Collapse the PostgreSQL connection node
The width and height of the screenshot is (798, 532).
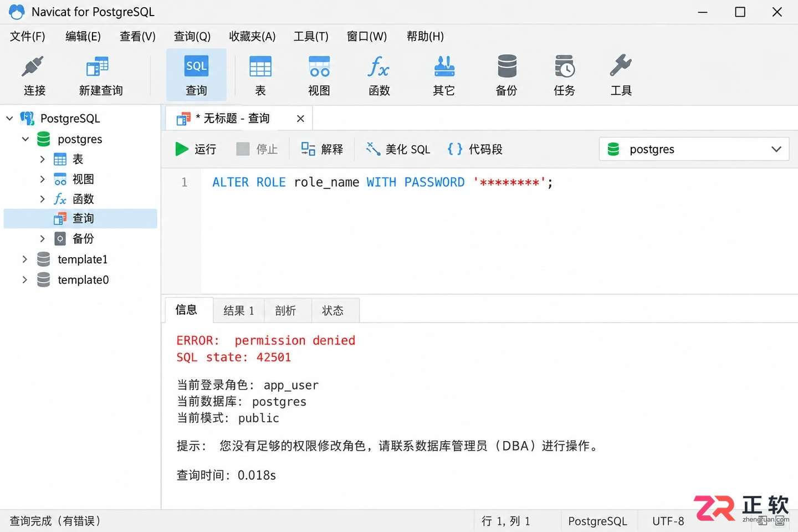(9, 118)
